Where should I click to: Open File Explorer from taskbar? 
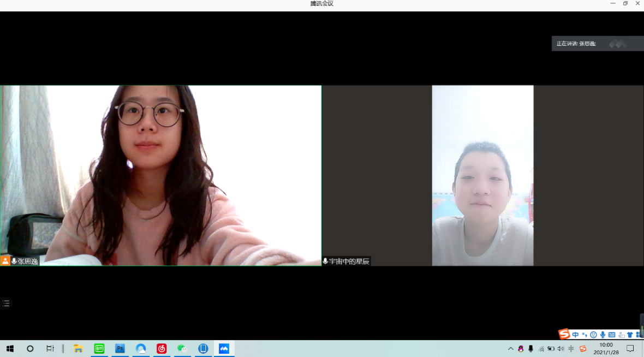click(78, 349)
